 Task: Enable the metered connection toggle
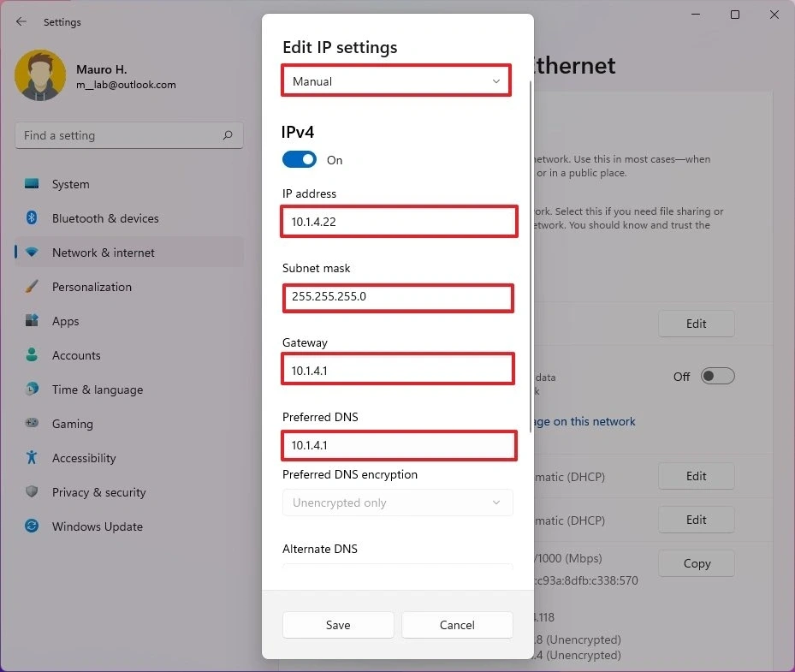pos(717,376)
